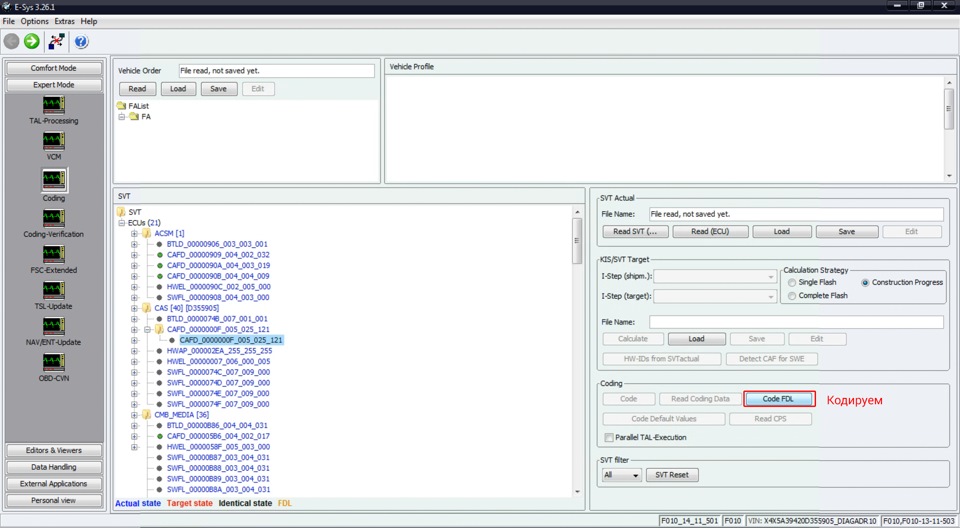Open the NAV/ENT-Update module icon
The height and width of the screenshot is (528, 960).
point(54,326)
